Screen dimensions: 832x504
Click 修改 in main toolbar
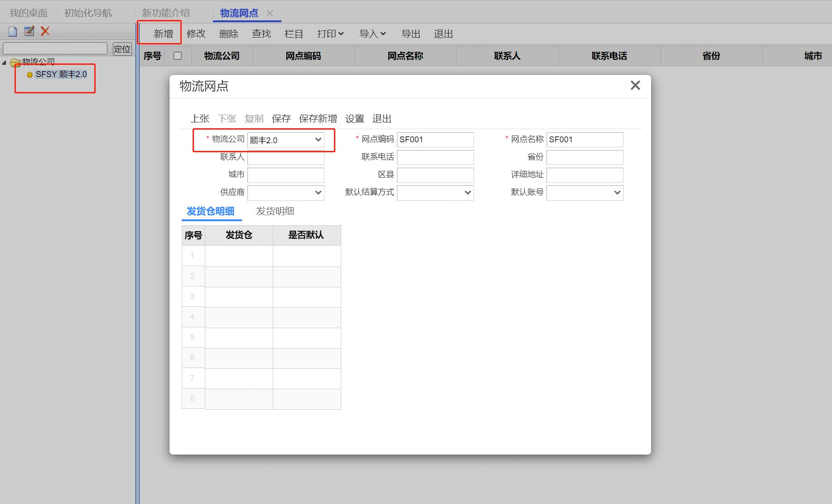(x=196, y=34)
